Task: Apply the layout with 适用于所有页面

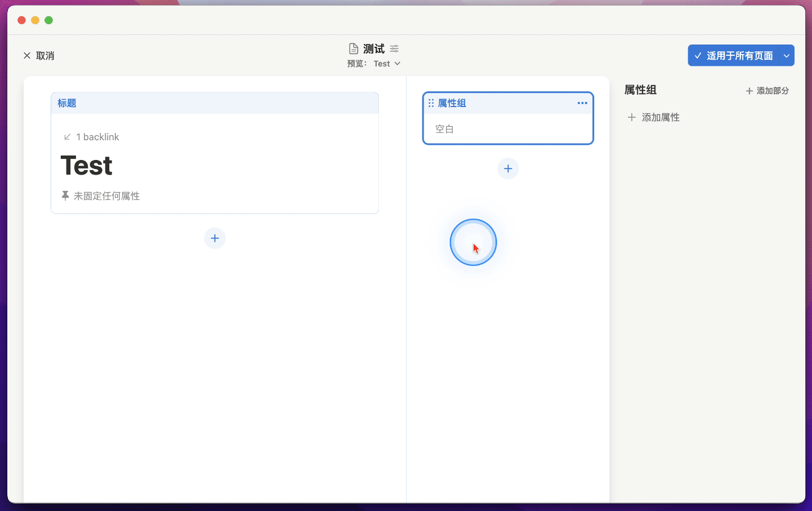Action: tap(733, 56)
